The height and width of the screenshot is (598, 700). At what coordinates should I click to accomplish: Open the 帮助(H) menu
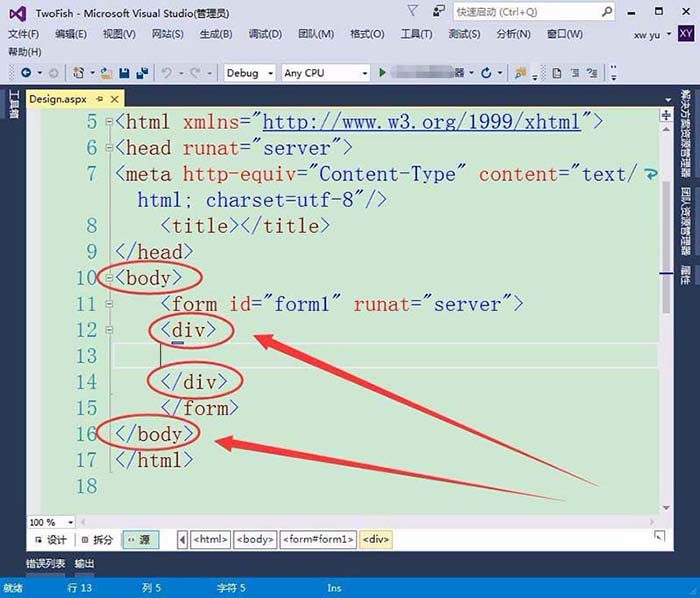(x=25, y=52)
